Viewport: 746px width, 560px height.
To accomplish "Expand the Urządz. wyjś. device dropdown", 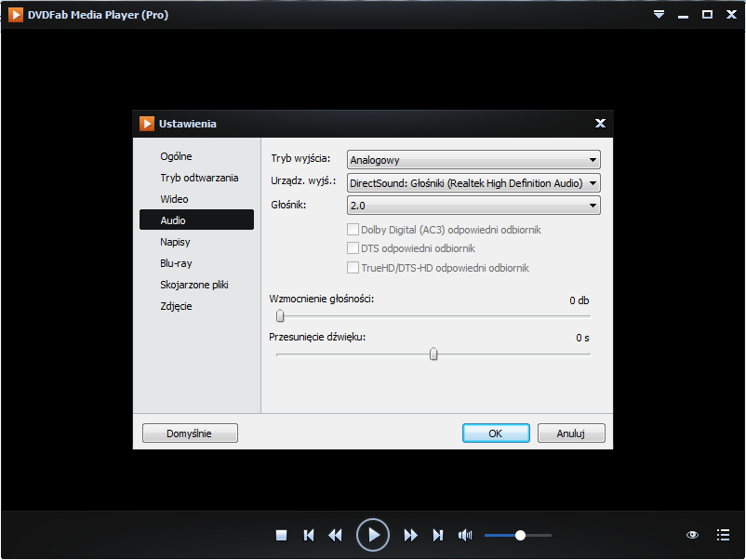I will [x=473, y=182].
